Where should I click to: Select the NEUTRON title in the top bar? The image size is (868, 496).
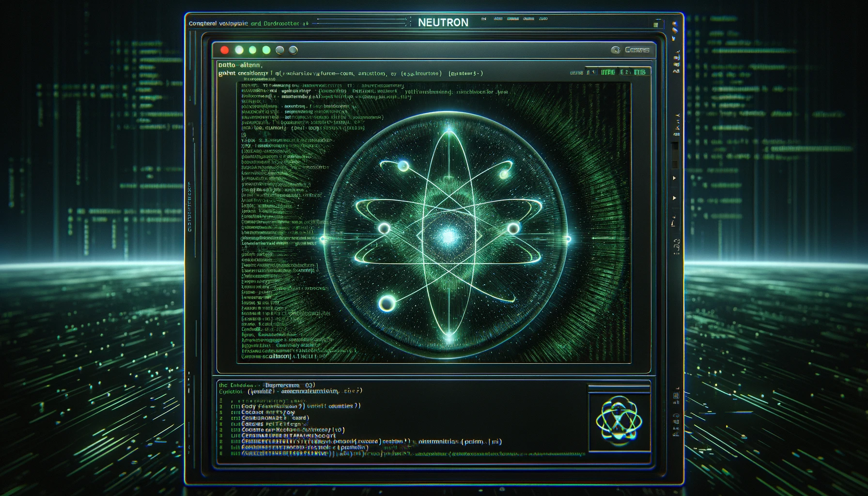[x=442, y=22]
